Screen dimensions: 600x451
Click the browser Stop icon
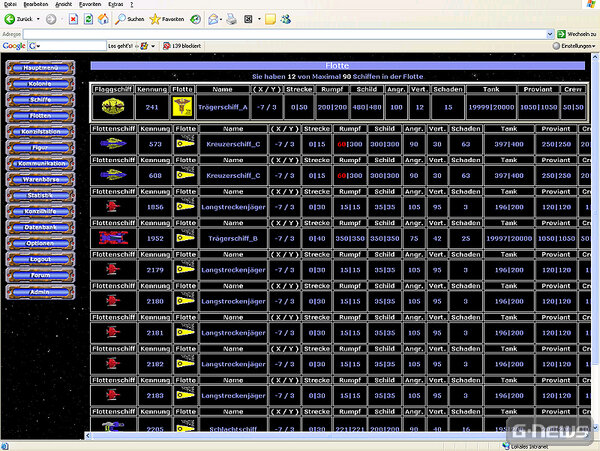click(x=74, y=19)
